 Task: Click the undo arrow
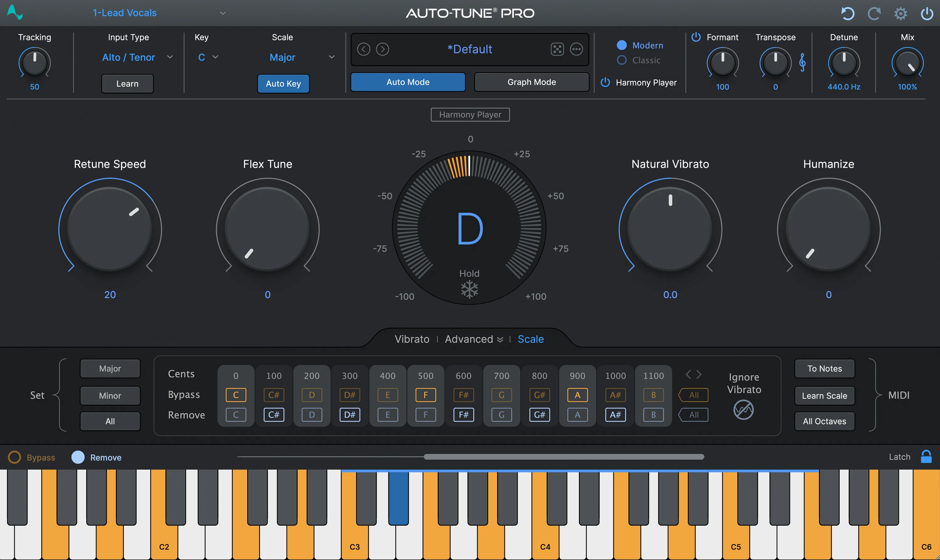coord(848,13)
